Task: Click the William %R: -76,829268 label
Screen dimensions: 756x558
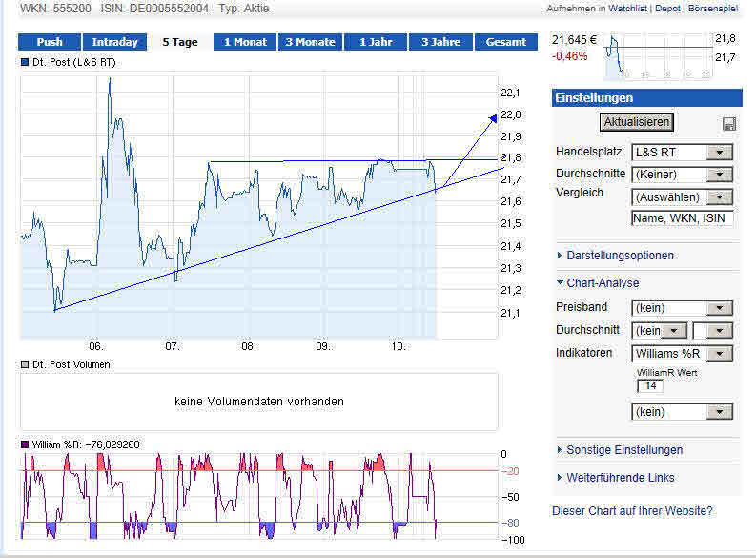Action: click(x=86, y=444)
